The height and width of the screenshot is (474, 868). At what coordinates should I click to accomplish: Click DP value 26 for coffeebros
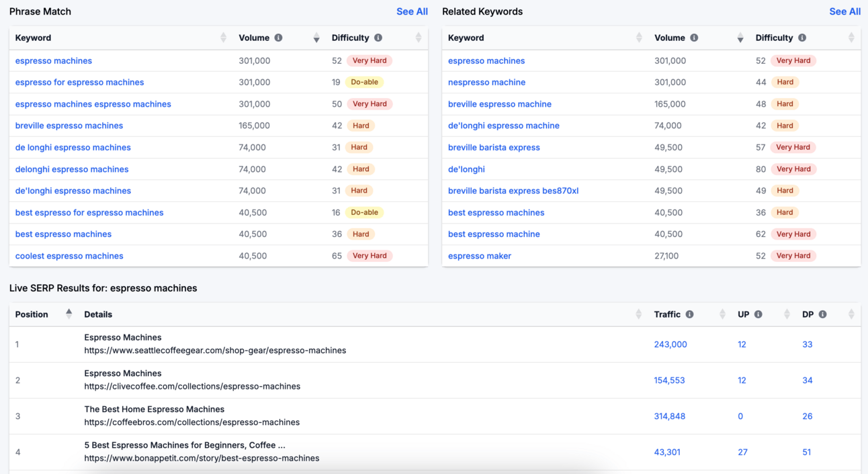[x=808, y=416]
